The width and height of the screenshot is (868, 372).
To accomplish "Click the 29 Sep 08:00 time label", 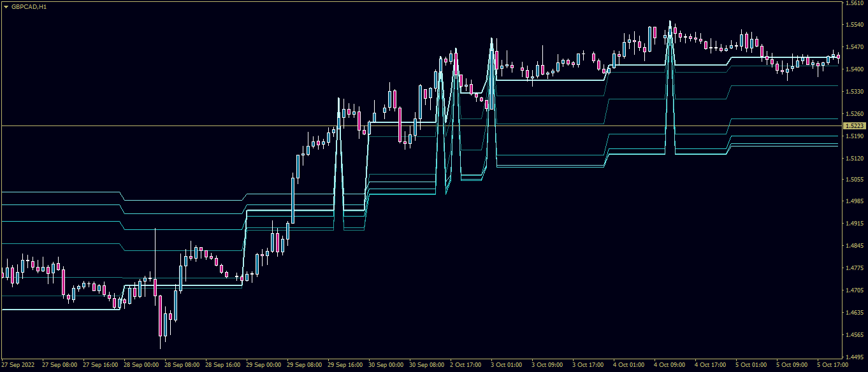I will tap(305, 366).
